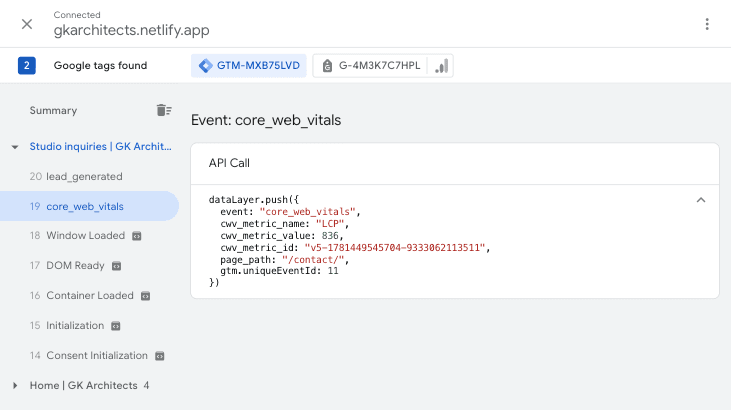The width and height of the screenshot is (731, 410).
Task: Click the code icon beside Consent Initialization
Action: click(159, 356)
